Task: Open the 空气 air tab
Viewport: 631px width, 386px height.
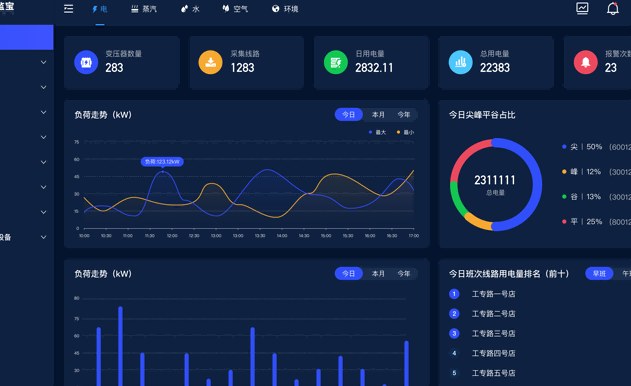Action: click(235, 9)
